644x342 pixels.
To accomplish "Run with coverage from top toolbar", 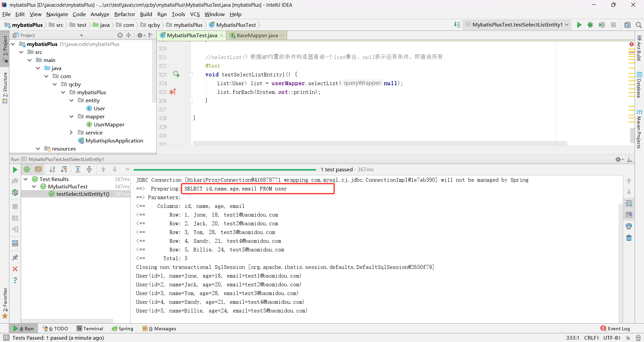I will pos(602,25).
